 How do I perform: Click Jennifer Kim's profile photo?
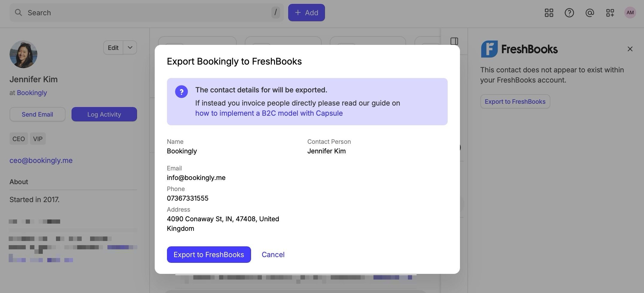coord(23,54)
